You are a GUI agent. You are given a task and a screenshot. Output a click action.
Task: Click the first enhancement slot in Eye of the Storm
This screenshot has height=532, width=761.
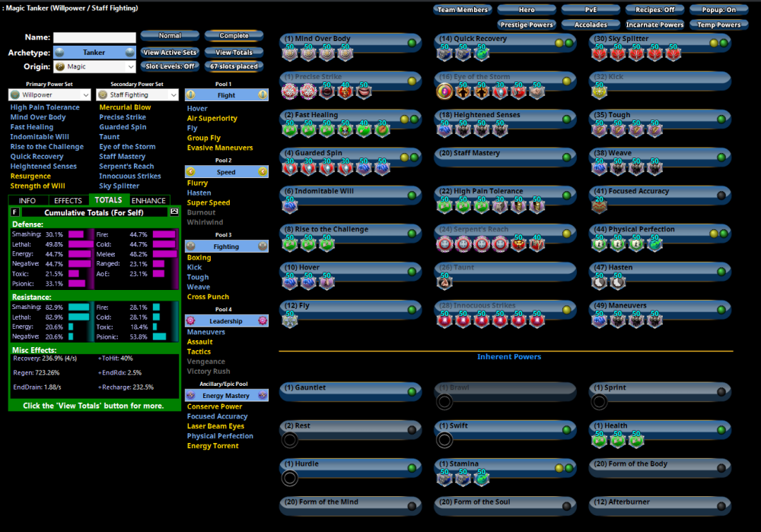pyautogui.click(x=444, y=91)
